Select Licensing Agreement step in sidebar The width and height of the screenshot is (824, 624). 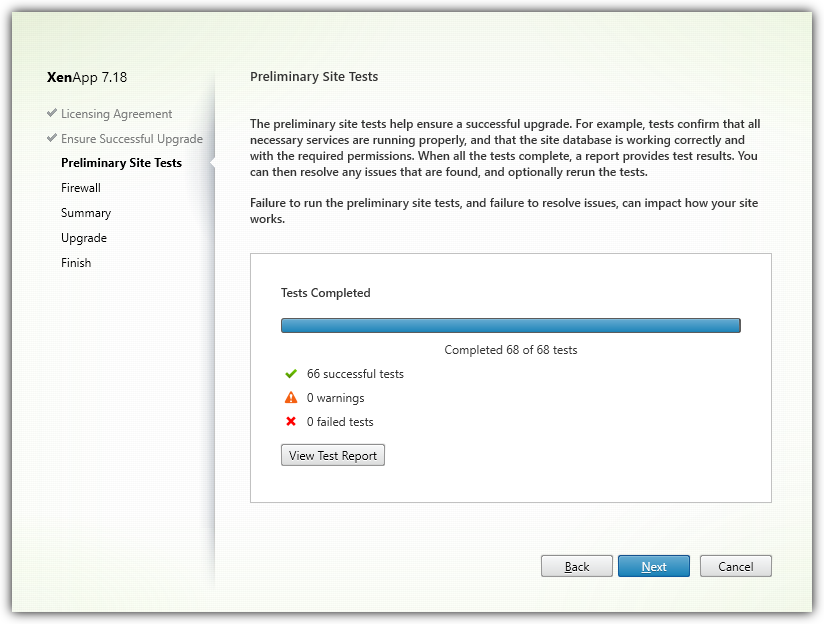tap(116, 114)
